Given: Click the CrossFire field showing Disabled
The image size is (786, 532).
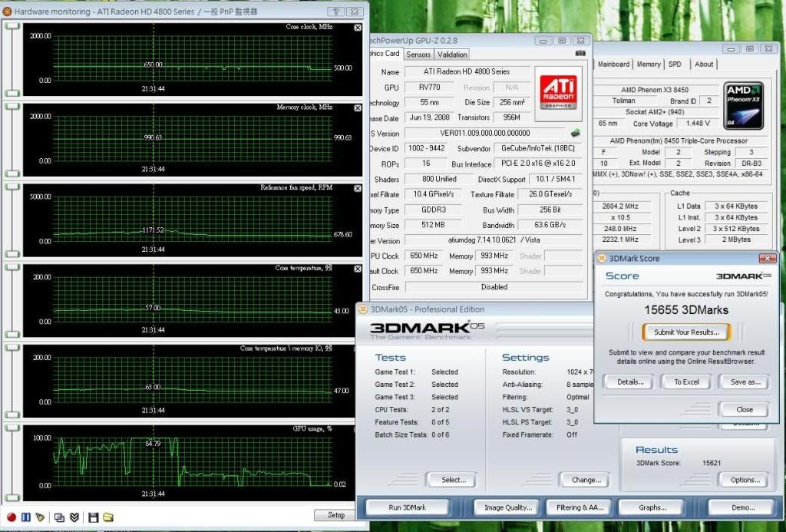Looking at the screenshot, I should coord(494,287).
